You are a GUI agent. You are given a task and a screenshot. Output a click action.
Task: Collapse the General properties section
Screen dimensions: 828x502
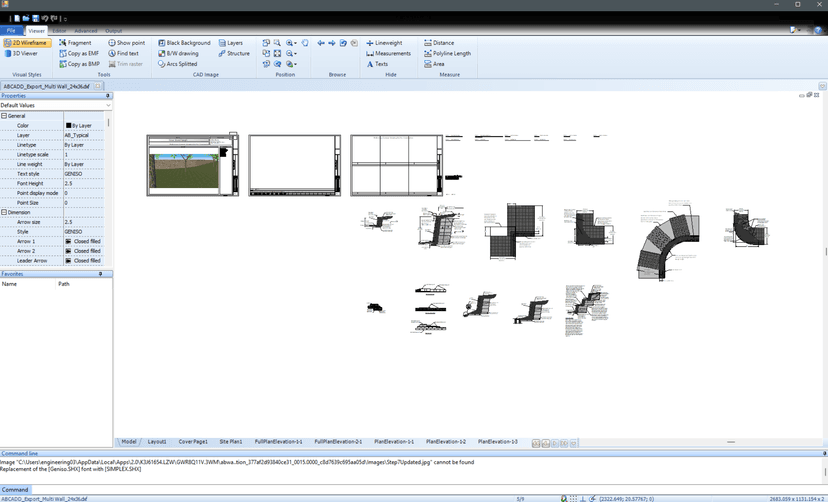click(4, 116)
